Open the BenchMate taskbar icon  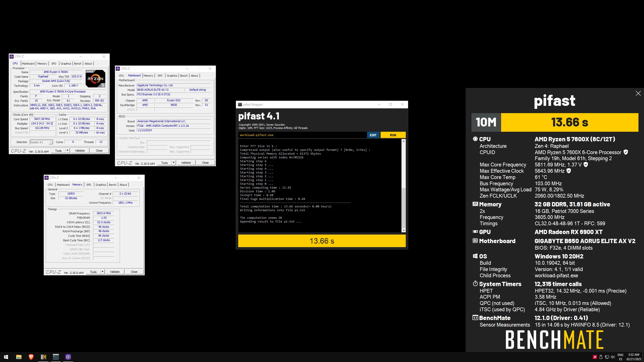(x=43, y=357)
